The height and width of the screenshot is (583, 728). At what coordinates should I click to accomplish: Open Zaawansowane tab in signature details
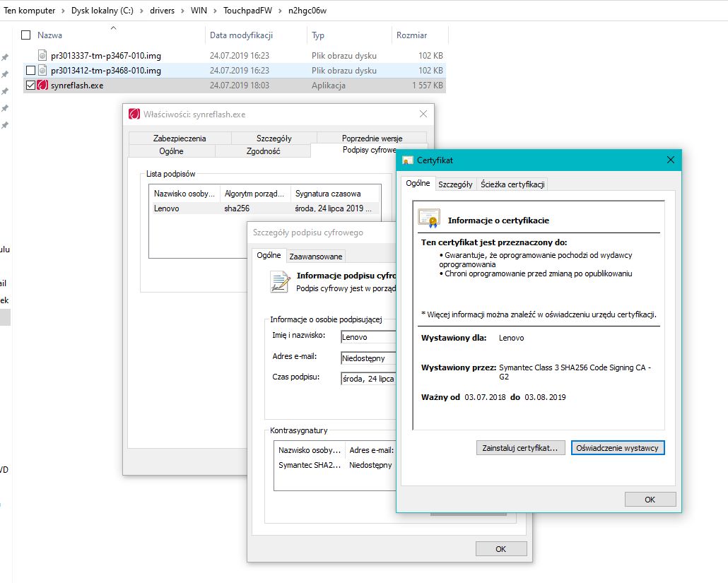pos(316,257)
